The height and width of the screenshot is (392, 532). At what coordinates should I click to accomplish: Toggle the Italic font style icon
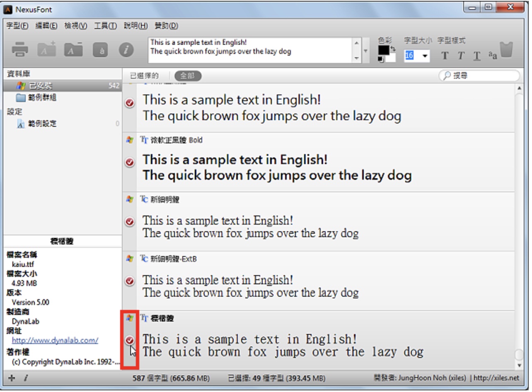pos(461,56)
